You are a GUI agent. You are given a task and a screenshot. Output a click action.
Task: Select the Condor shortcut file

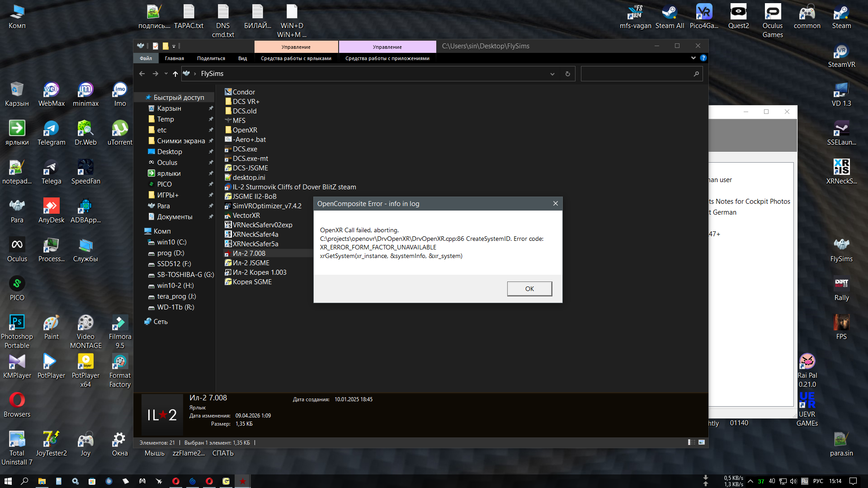[240, 92]
